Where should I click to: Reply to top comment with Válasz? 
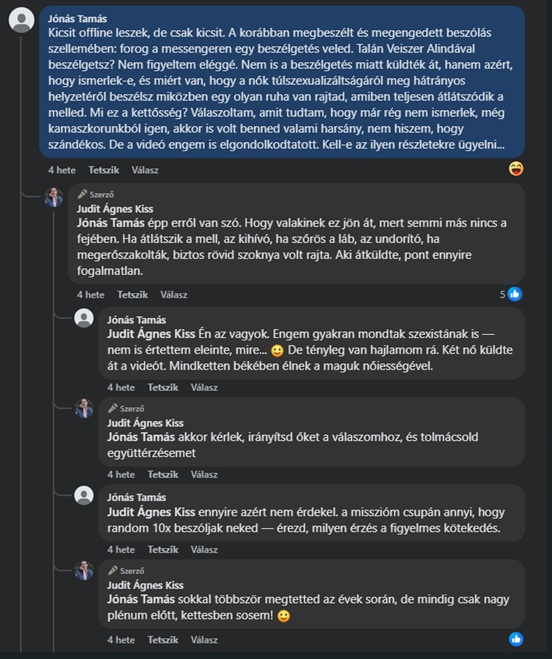pos(145,170)
